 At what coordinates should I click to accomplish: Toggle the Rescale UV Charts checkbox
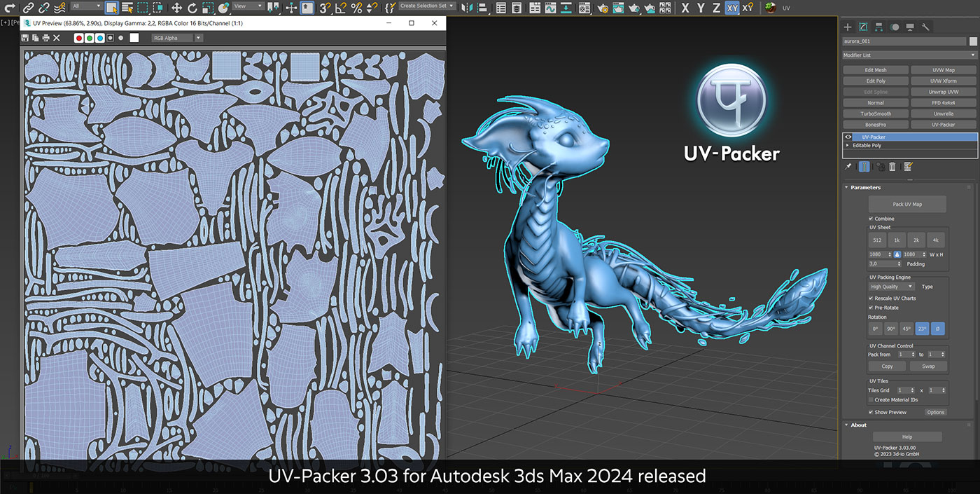point(871,299)
